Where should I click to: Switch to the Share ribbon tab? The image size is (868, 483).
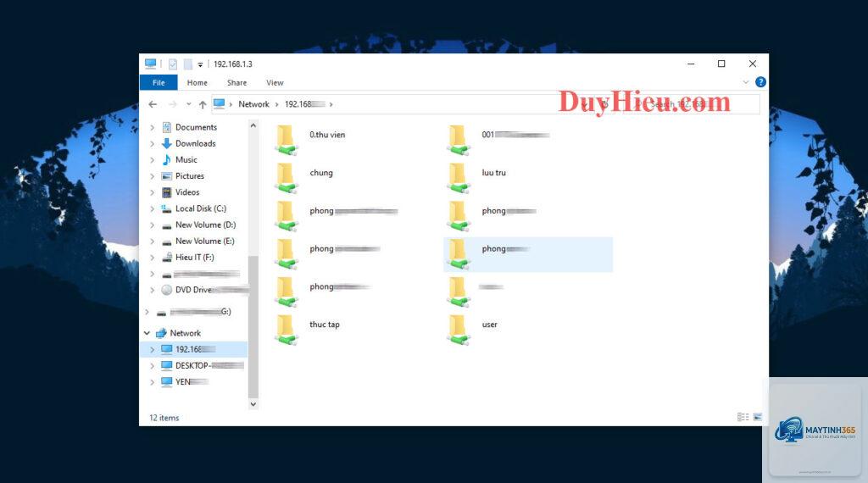click(x=237, y=82)
